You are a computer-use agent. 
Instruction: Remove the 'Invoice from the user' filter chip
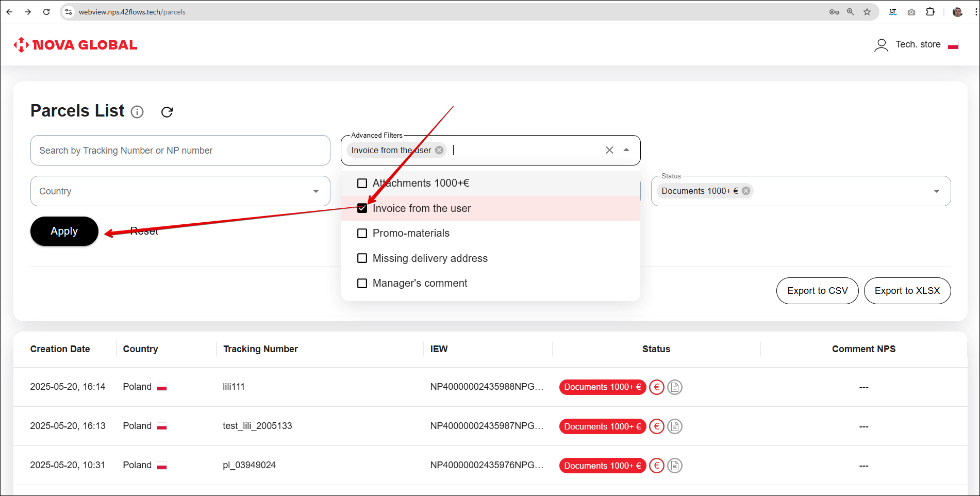point(439,150)
